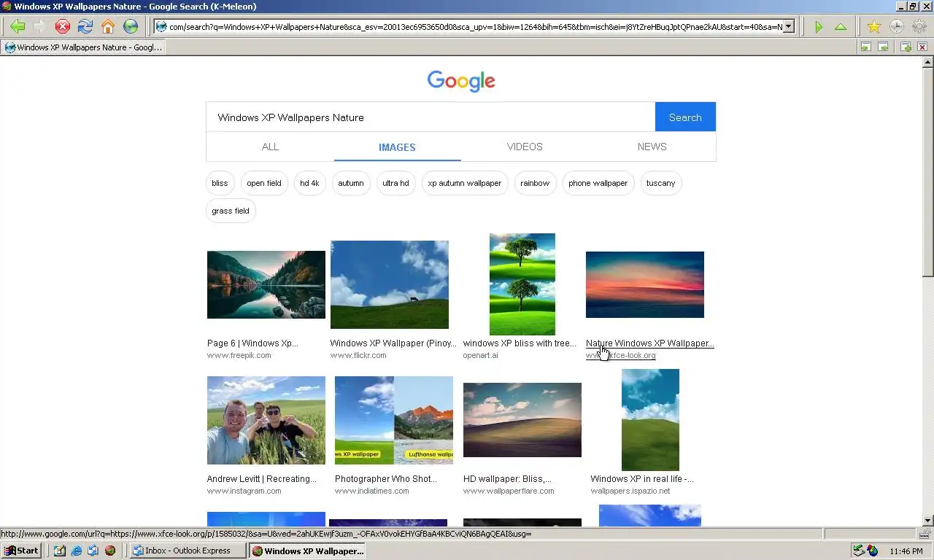Click the red K-Meleon quick launch icon
Image resolution: width=934 pixels, height=560 pixels.
tap(109, 551)
